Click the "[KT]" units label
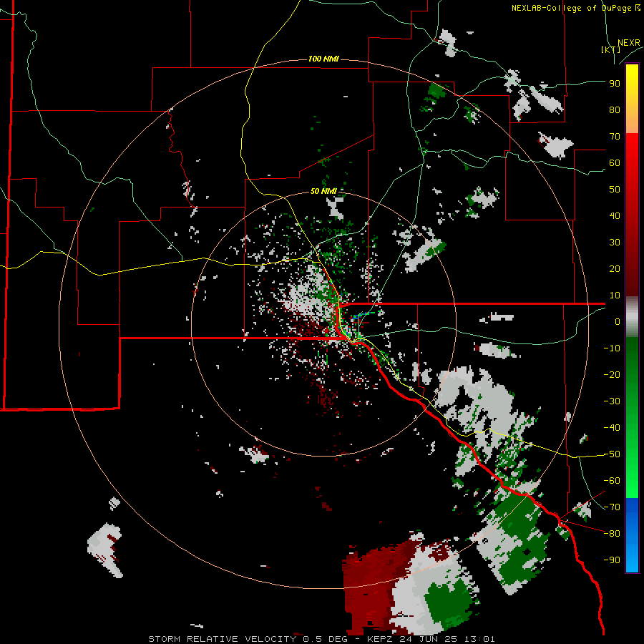 tap(610, 49)
